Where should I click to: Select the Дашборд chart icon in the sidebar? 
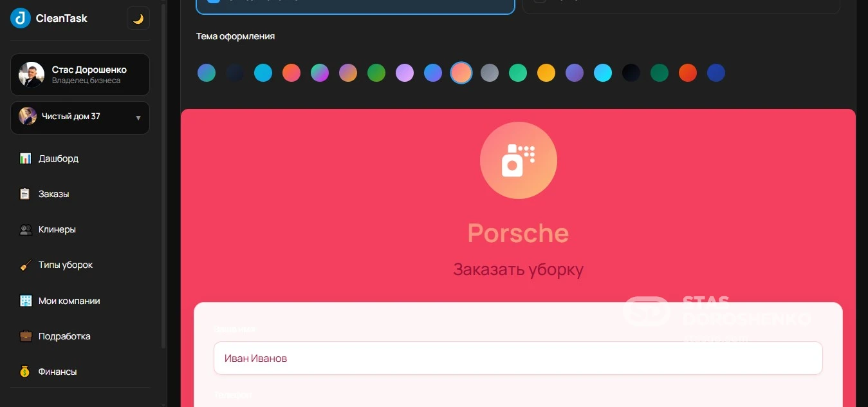pos(25,158)
